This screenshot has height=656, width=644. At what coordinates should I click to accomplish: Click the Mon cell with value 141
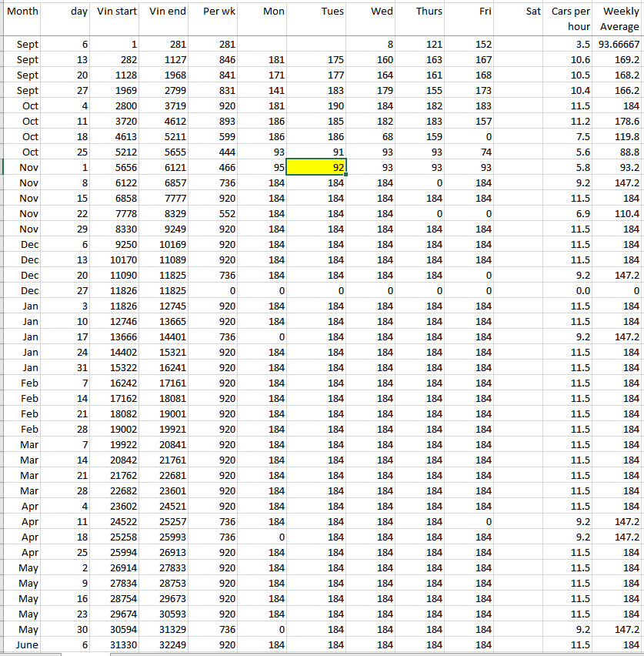(264, 90)
